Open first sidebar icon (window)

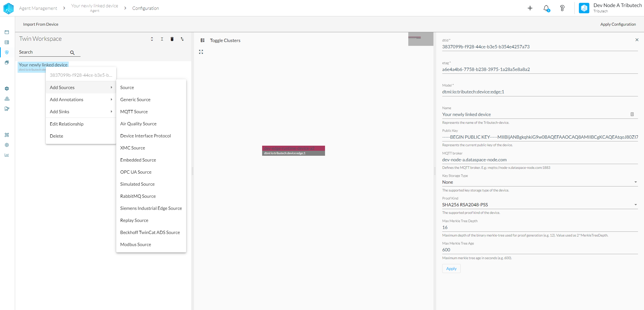(x=7, y=32)
